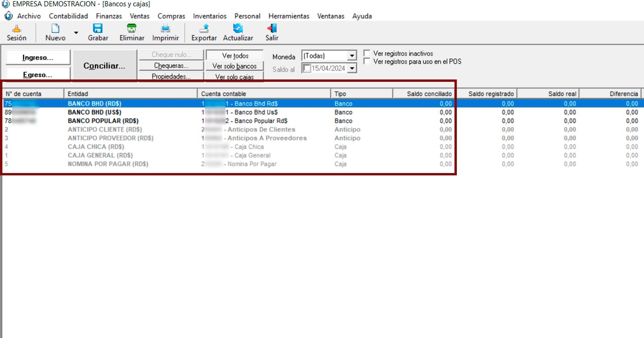
Task: Open the Saldo al date picker arrow
Action: pos(352,68)
